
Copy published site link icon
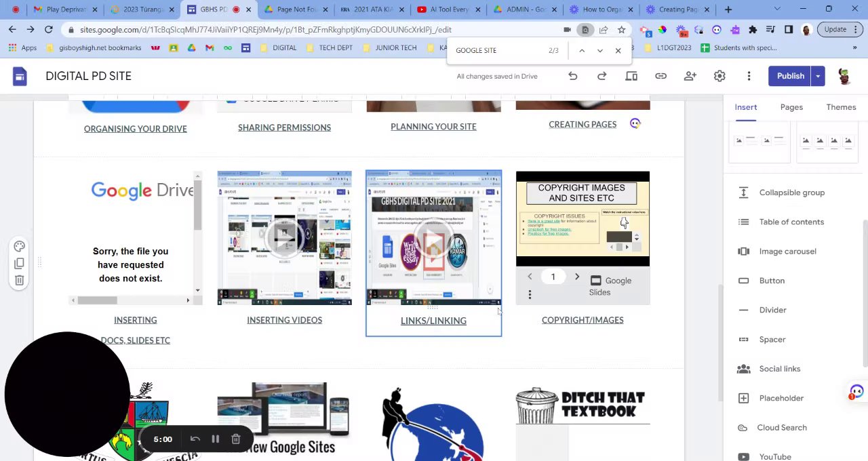pos(660,76)
